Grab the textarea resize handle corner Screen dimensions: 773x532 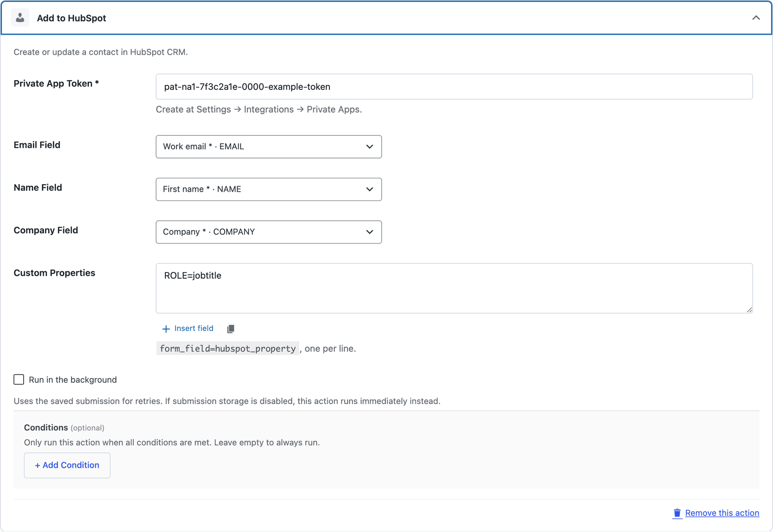749,310
